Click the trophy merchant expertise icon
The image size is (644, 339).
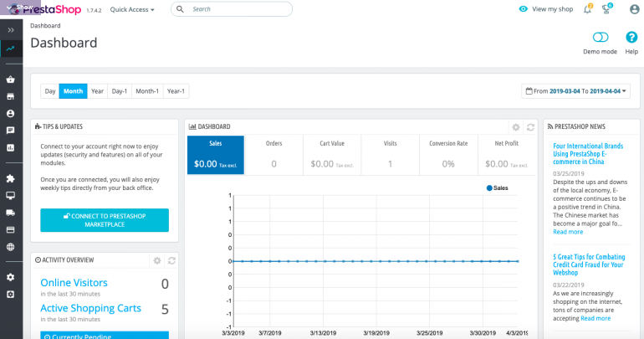point(607,8)
